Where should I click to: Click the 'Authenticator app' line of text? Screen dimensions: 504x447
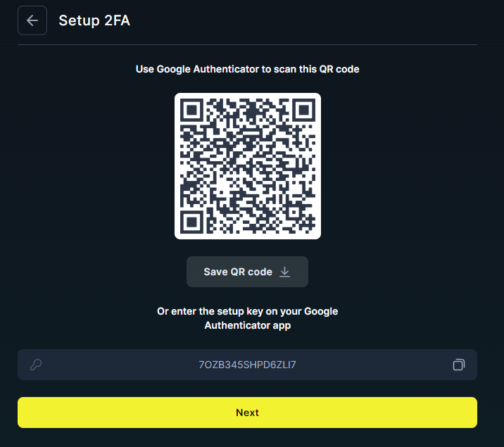[x=248, y=325]
